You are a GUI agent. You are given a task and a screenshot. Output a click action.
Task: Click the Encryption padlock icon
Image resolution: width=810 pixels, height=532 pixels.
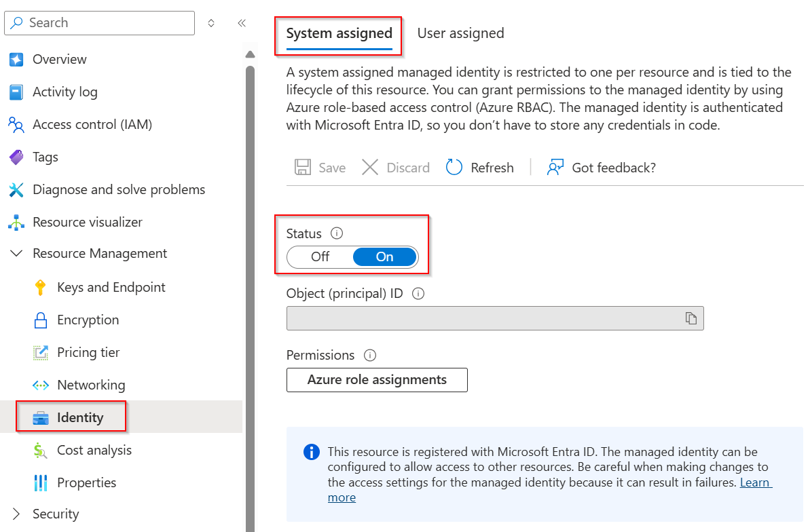coord(41,320)
